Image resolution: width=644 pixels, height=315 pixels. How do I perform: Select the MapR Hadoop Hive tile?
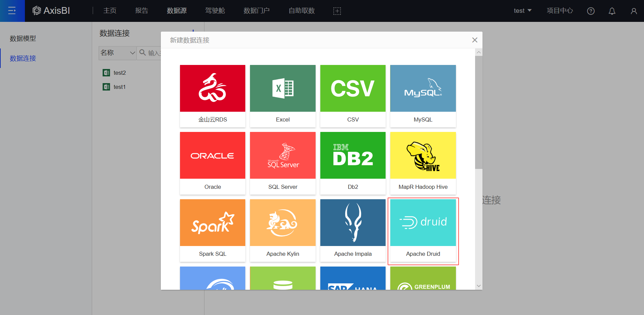(x=423, y=163)
